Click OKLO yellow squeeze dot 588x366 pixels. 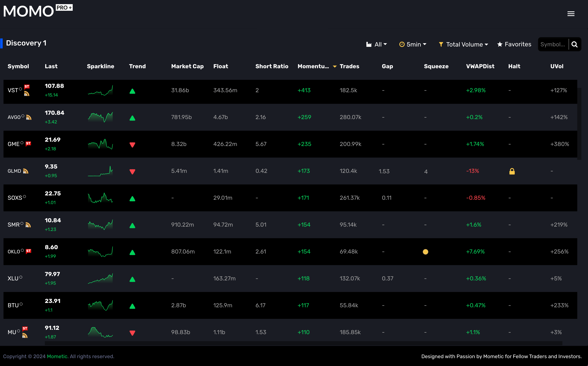coord(425,252)
